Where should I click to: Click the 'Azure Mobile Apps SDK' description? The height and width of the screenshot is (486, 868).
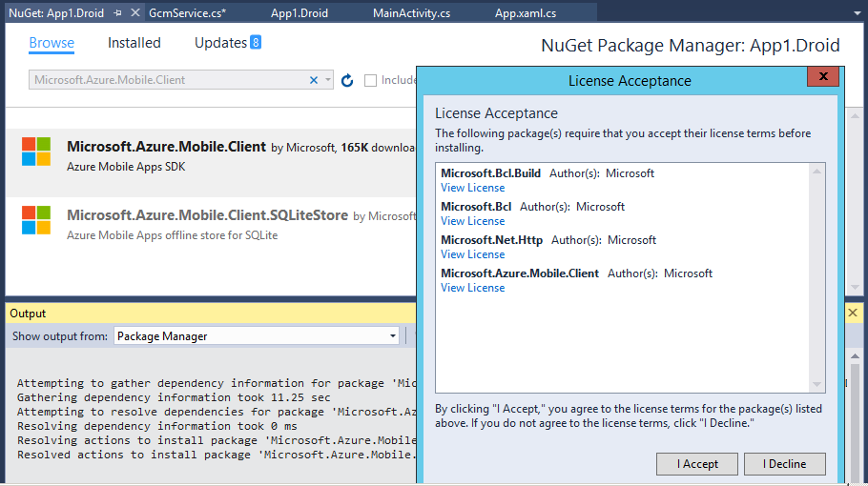pyautogui.click(x=126, y=167)
